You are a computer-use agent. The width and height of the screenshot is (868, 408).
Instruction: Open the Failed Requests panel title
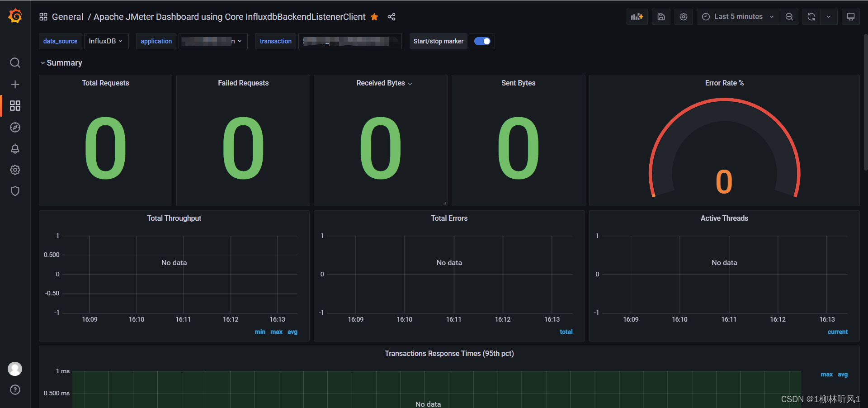pyautogui.click(x=243, y=83)
